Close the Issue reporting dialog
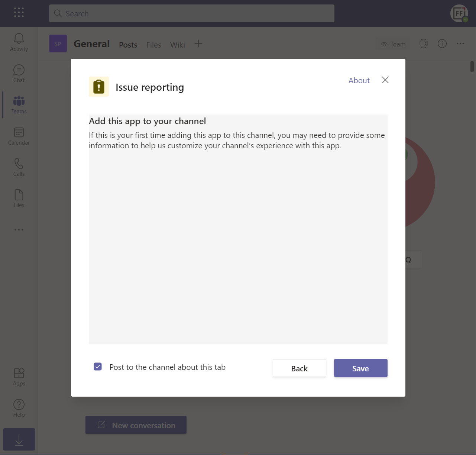The width and height of the screenshot is (476, 455). pos(385,80)
